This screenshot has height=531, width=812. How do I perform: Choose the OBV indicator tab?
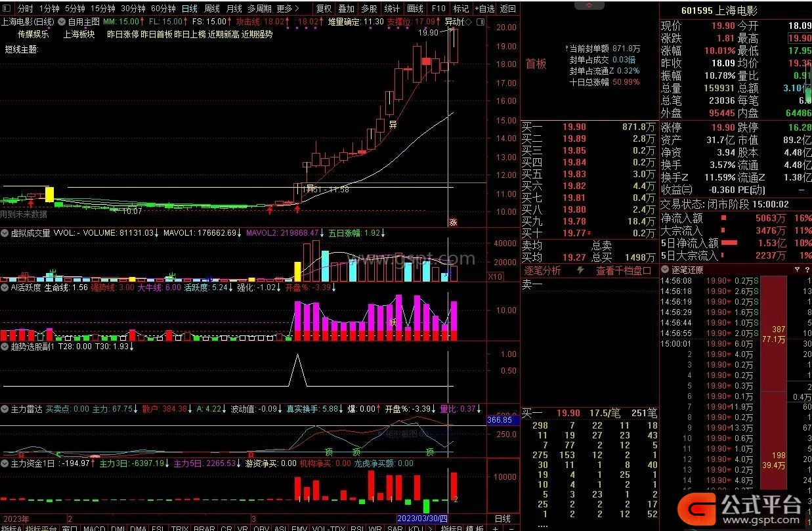pyautogui.click(x=261, y=527)
